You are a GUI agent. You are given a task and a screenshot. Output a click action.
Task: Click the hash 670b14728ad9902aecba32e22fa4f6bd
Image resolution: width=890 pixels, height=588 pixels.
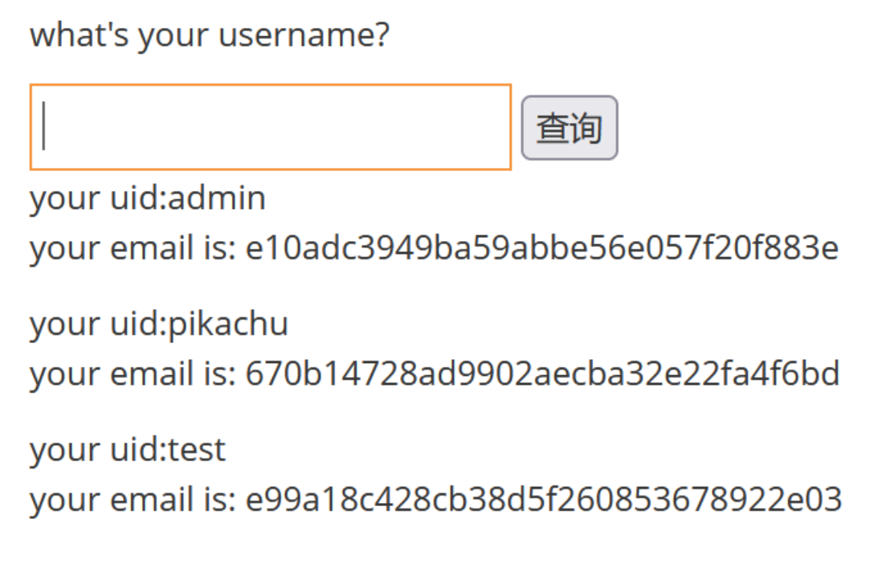(542, 374)
